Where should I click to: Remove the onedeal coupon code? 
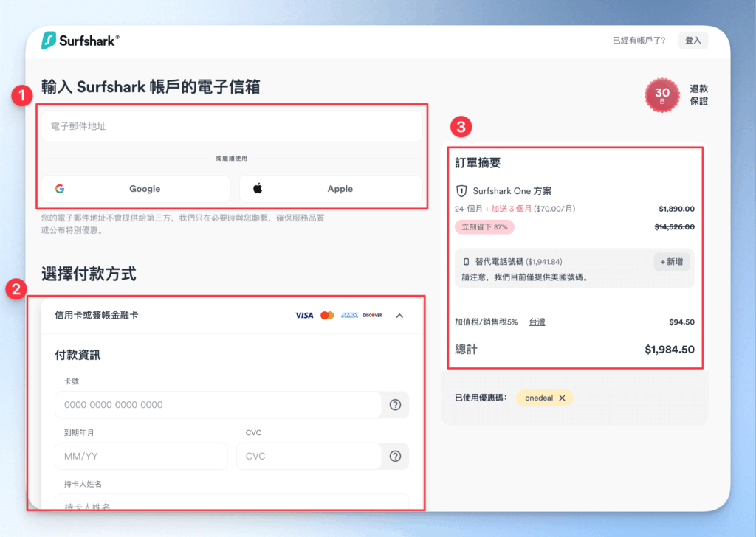562,398
